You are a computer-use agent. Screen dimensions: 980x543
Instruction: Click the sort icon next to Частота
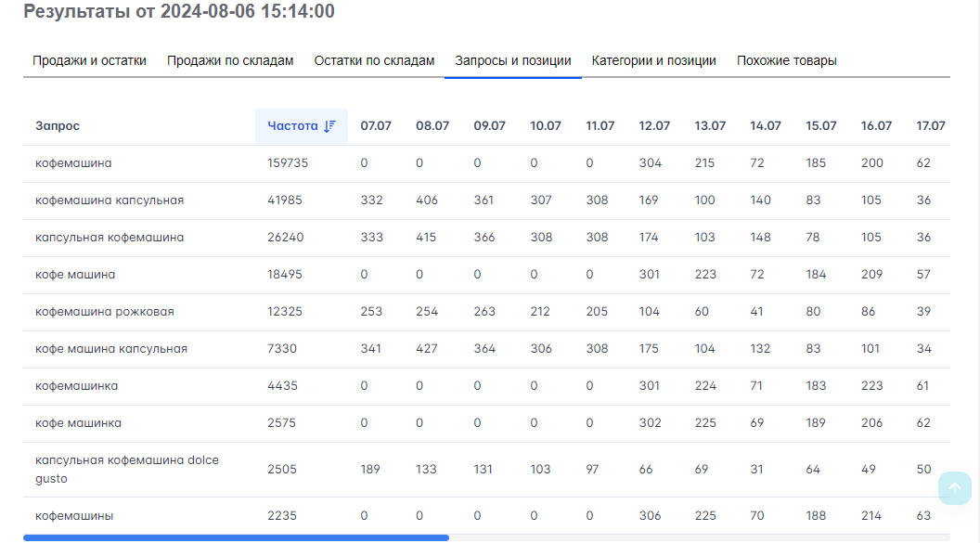coord(330,126)
